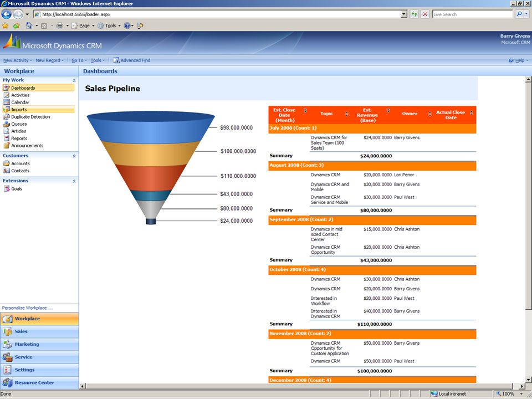Open Announcements in My Work

(27, 146)
